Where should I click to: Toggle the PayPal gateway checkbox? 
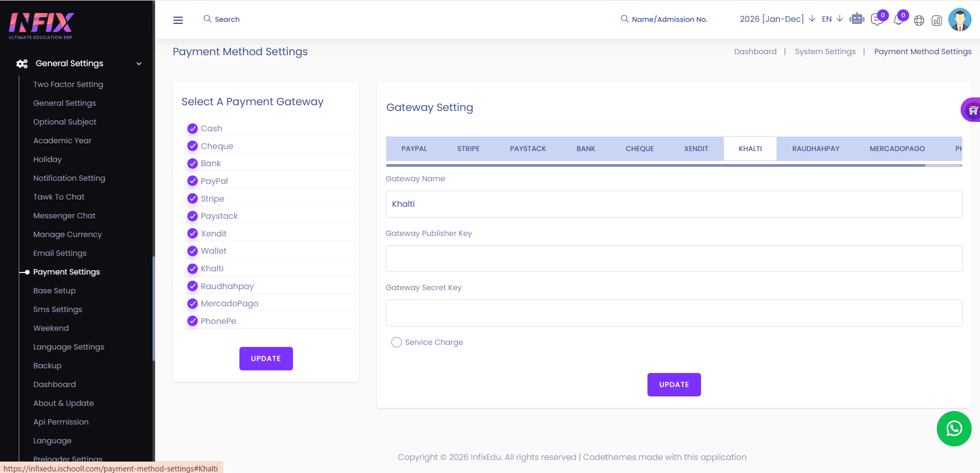click(193, 181)
